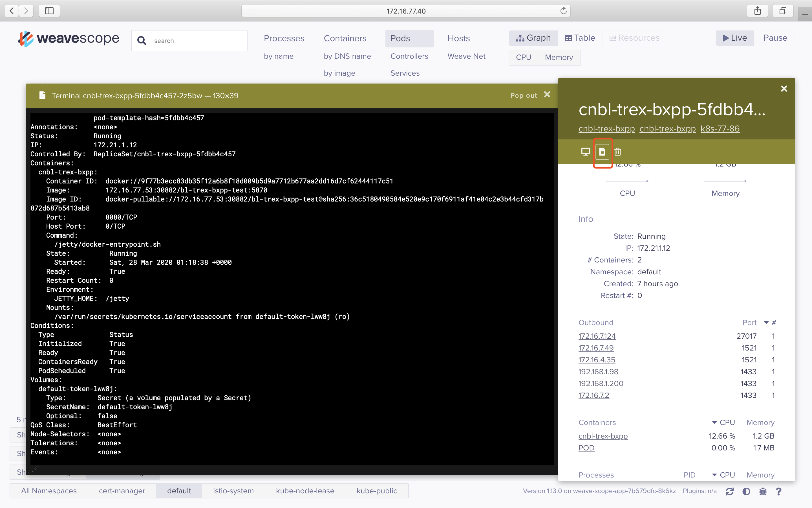Click the Weave Scope logo

coord(69,39)
